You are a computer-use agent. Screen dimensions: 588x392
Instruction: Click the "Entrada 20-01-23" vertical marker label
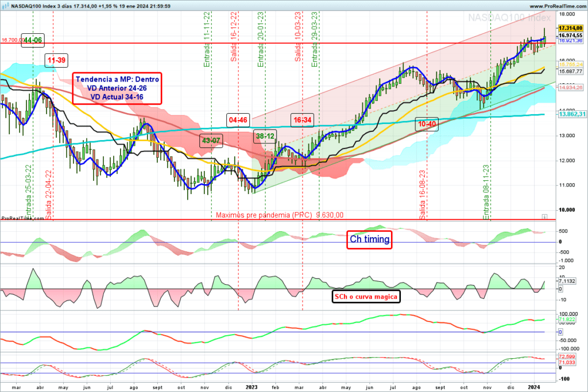click(x=261, y=40)
